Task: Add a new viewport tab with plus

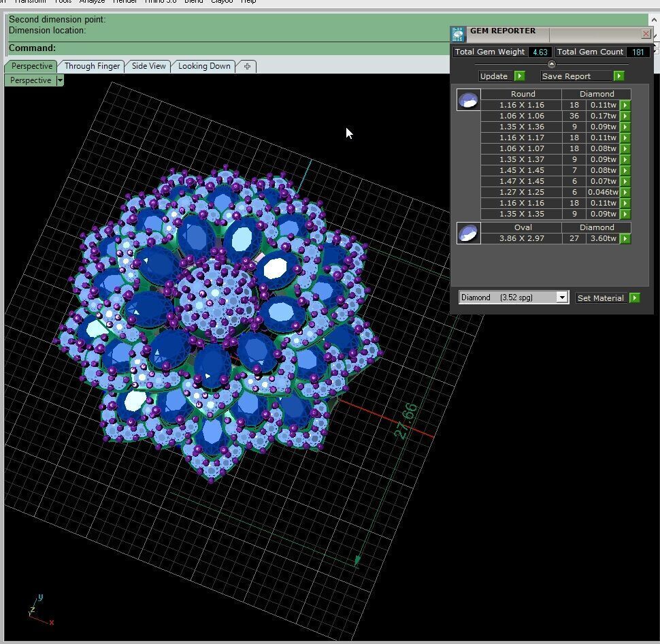Action: coord(247,66)
